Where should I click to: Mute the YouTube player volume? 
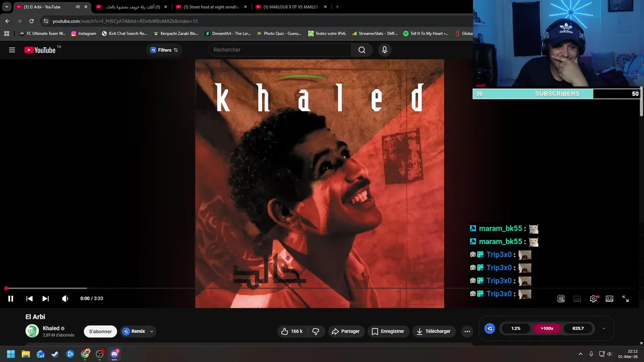click(x=65, y=299)
